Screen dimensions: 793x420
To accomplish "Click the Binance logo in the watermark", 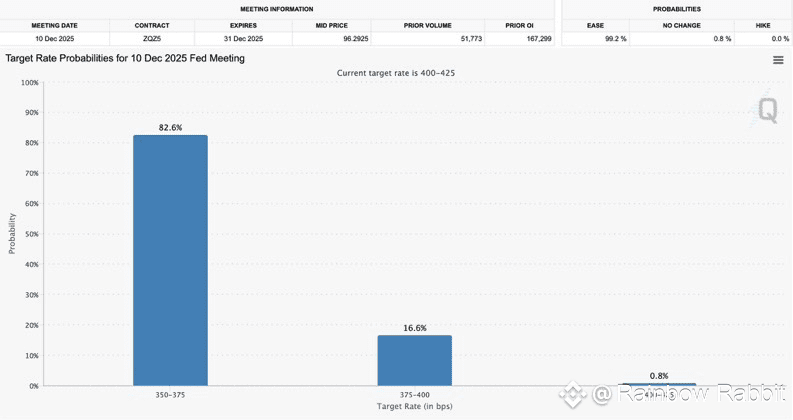I will (572, 395).
